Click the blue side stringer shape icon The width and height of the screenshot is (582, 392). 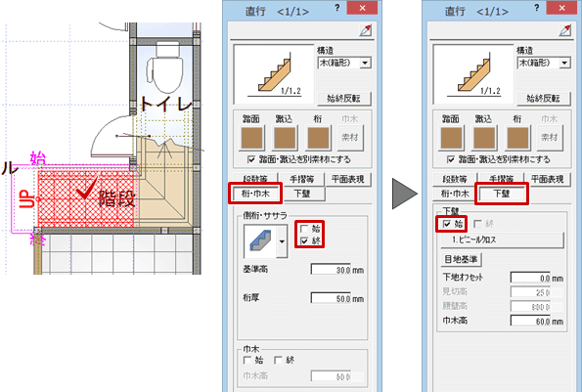coord(260,241)
